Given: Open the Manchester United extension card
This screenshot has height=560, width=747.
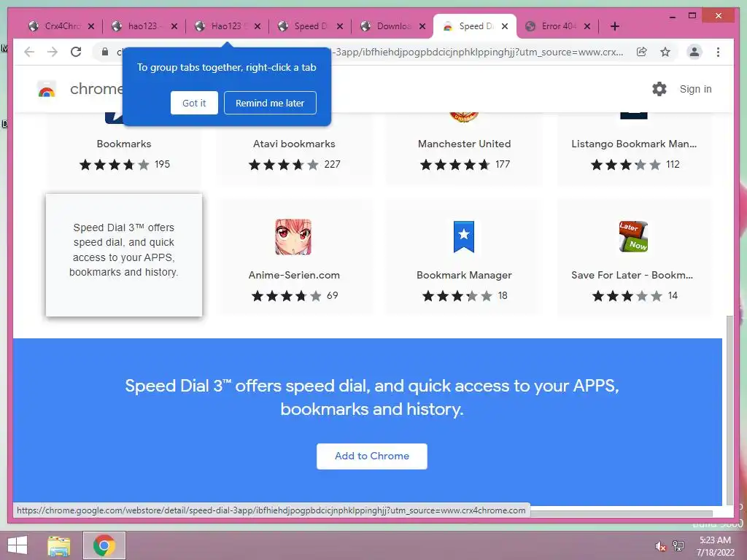Looking at the screenshot, I should coord(464,149).
